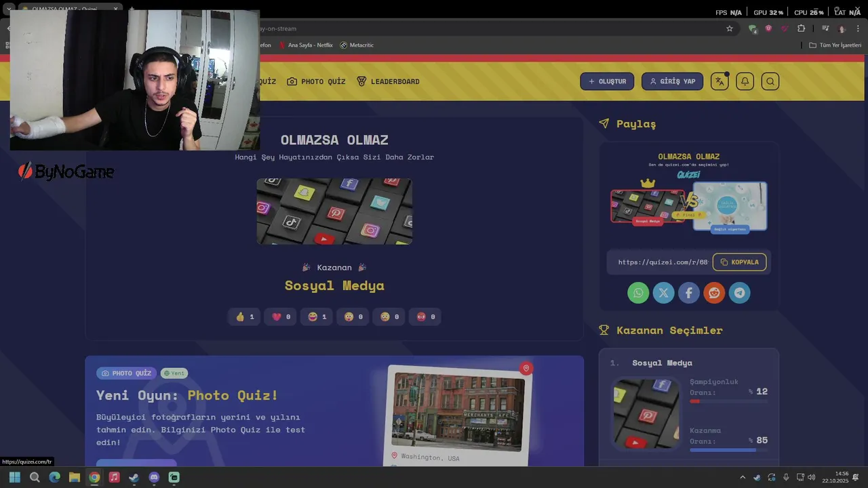Open the Chrome extensions puzzle icon

801,28
